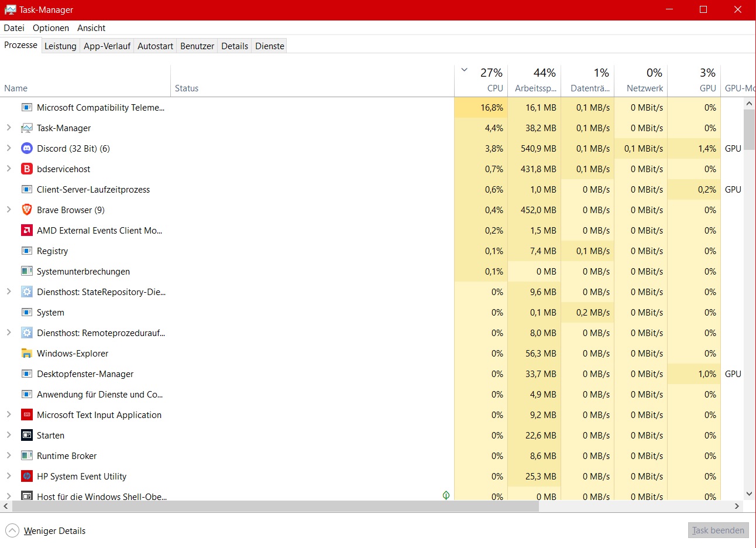The width and height of the screenshot is (756, 548).
Task: Click the Systemunterbrechungen process icon
Action: pos(27,272)
